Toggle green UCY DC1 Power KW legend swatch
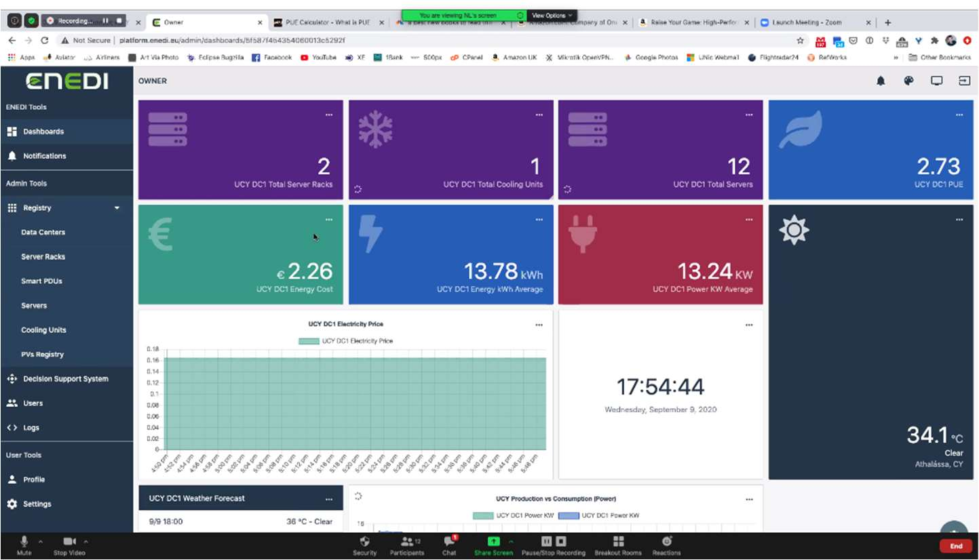Screen dimensions: 979x560 [x=483, y=516]
